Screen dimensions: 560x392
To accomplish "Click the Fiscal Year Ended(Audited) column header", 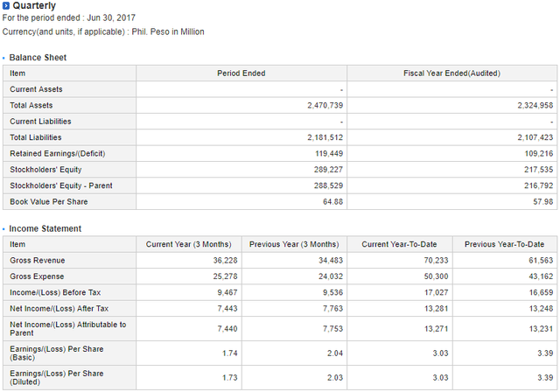I will coord(451,73).
